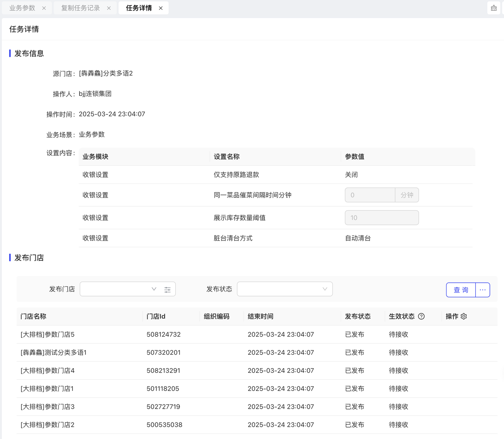Show the 生效状态 help tooltip icon
504x439 pixels.
pos(421,317)
